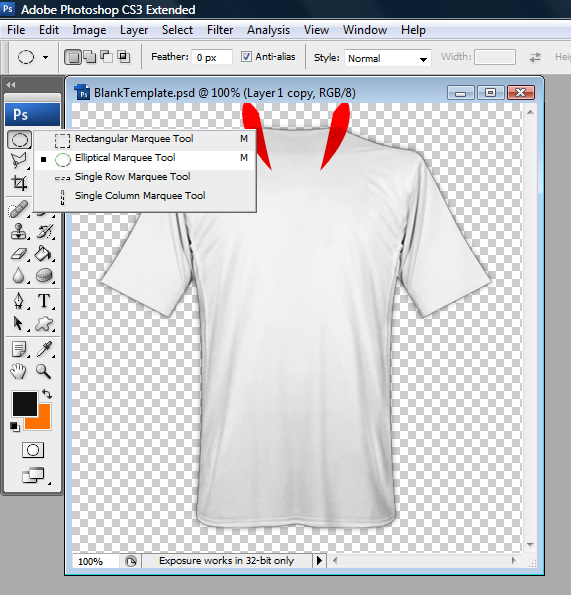Image resolution: width=571 pixels, height=595 pixels.
Task: Click horizontal scrollbar right arrow
Action: (x=514, y=560)
